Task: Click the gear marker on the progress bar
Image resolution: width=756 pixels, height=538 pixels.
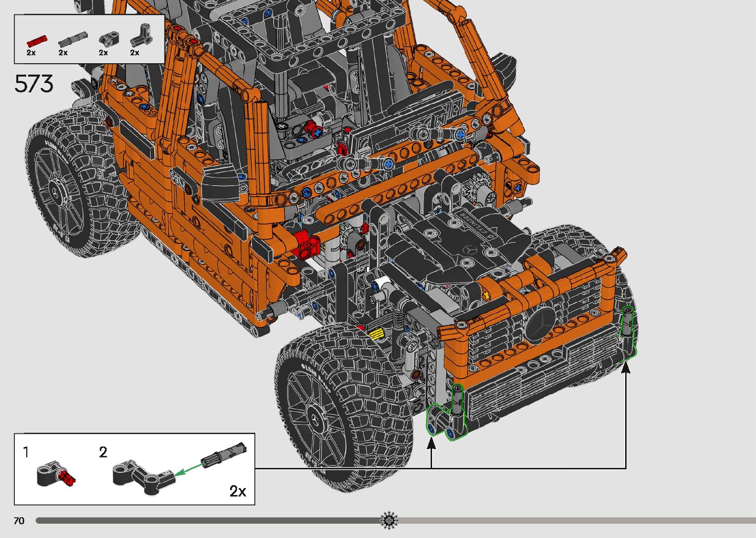Action: pyautogui.click(x=389, y=520)
